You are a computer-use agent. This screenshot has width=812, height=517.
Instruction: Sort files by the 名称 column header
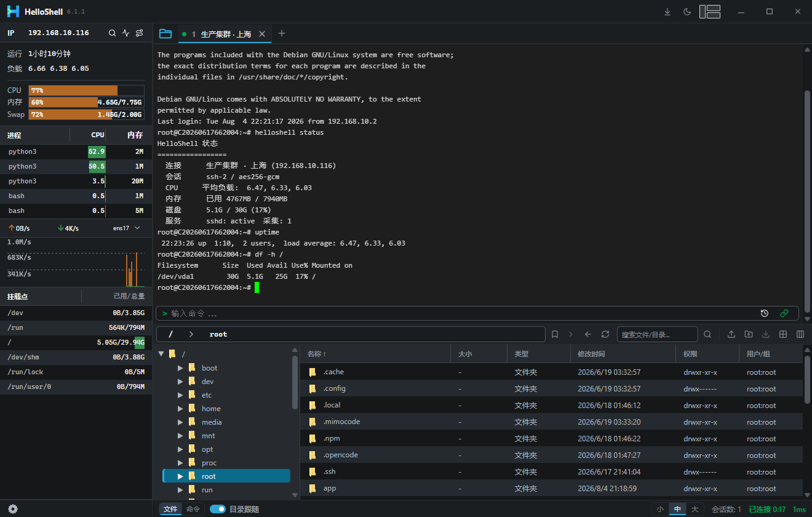(x=375, y=354)
